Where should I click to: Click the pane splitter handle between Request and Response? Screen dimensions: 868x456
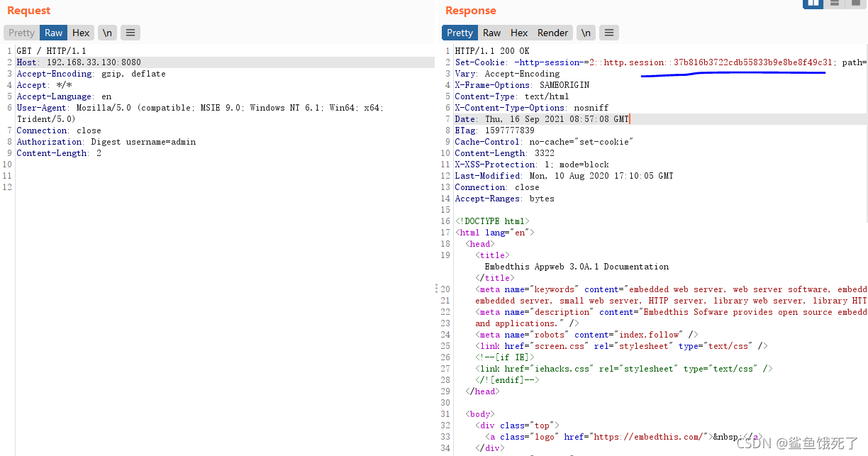click(x=436, y=289)
